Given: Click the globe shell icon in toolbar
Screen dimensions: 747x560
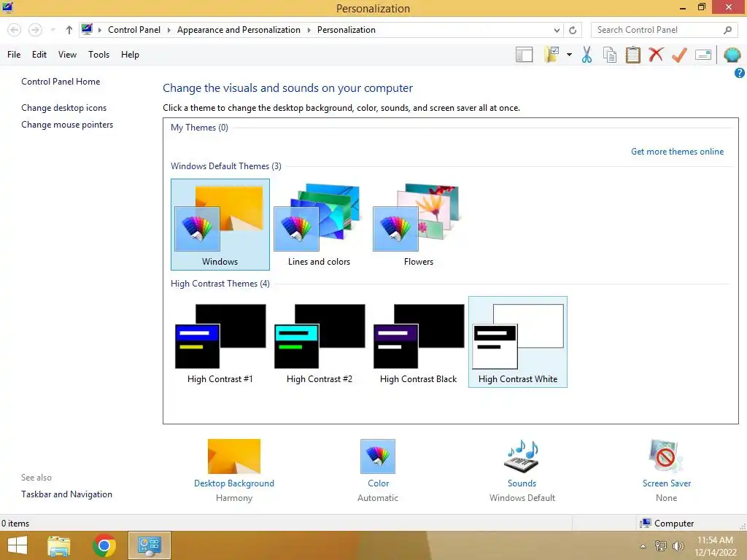Looking at the screenshot, I should click(732, 55).
